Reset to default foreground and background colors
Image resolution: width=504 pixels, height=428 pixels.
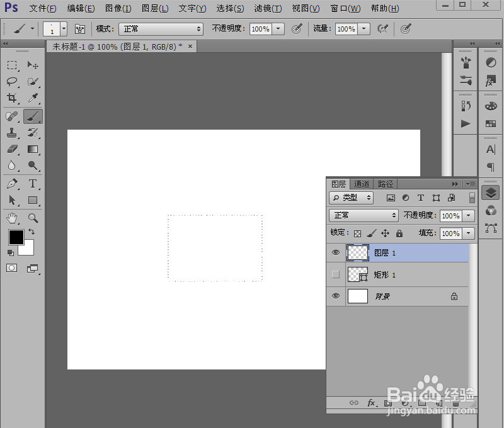tap(11, 253)
